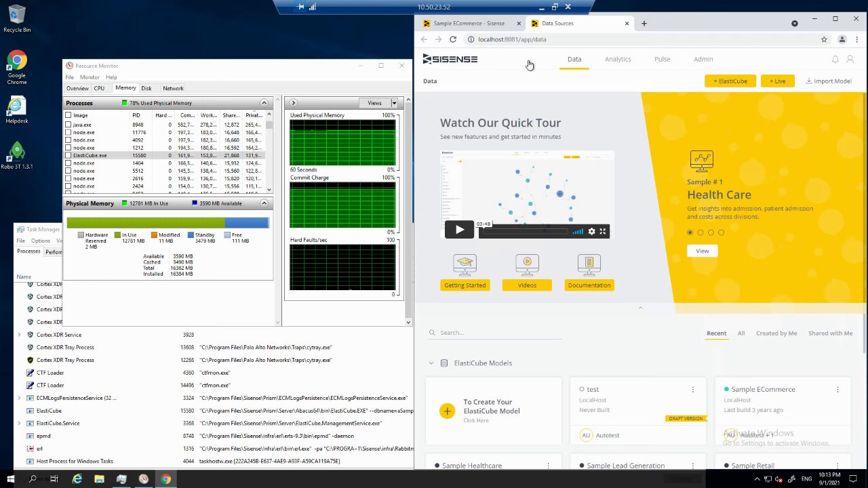Viewport: 868px width, 488px height.
Task: Click the Documentation monitor icon
Action: [x=589, y=264]
